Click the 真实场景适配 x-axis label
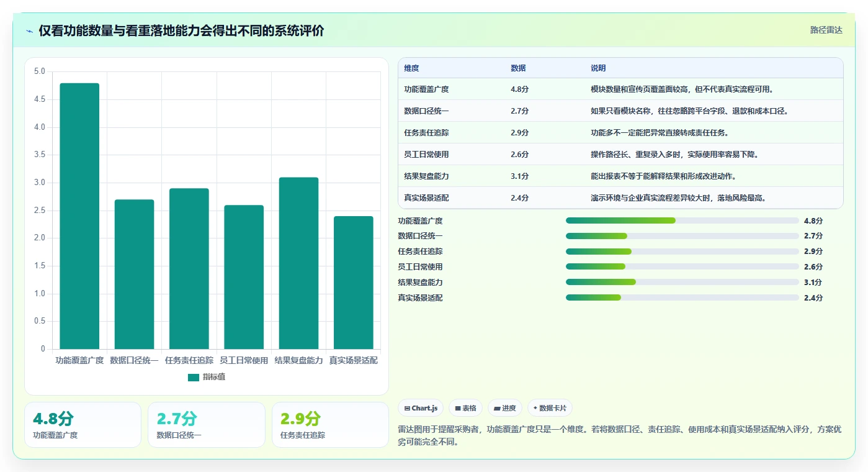The height and width of the screenshot is (472, 868). click(x=354, y=360)
